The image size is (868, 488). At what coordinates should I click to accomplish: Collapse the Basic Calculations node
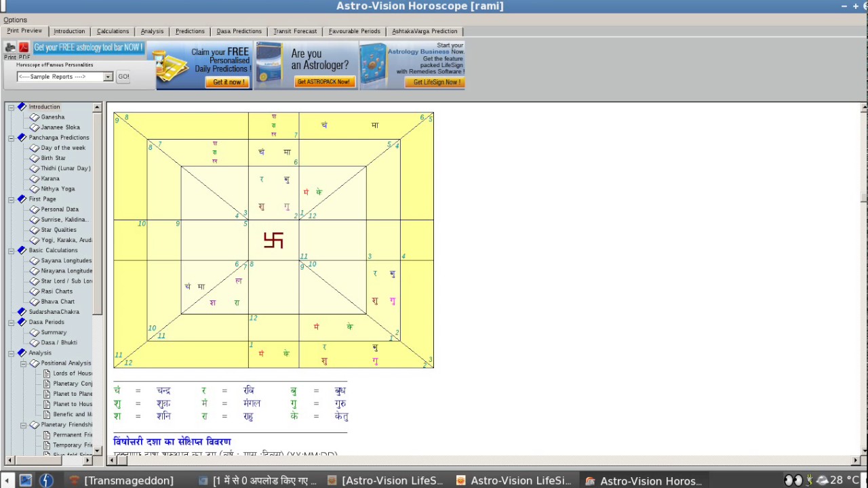tap(12, 251)
